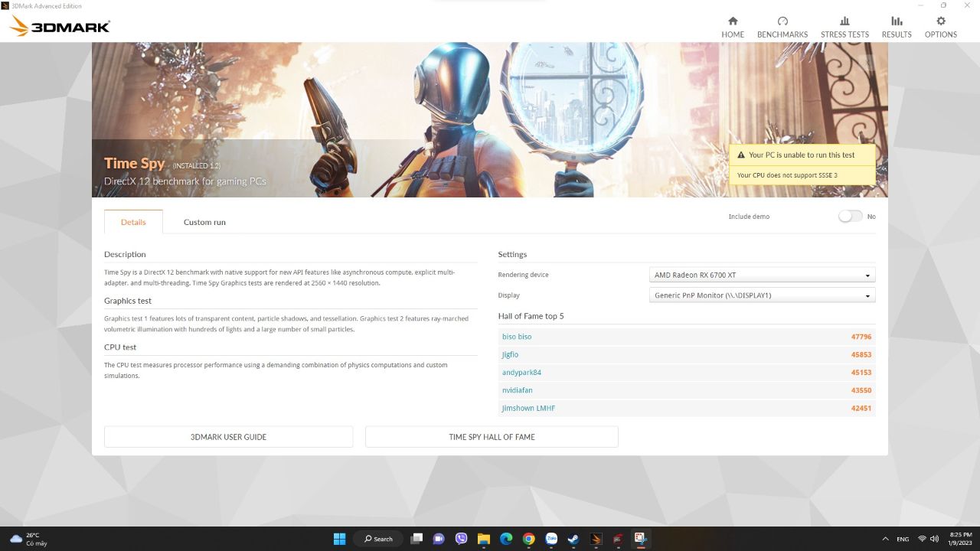Click the Time Spy hero banner image
This screenshot has width=980, height=551.
(490, 119)
